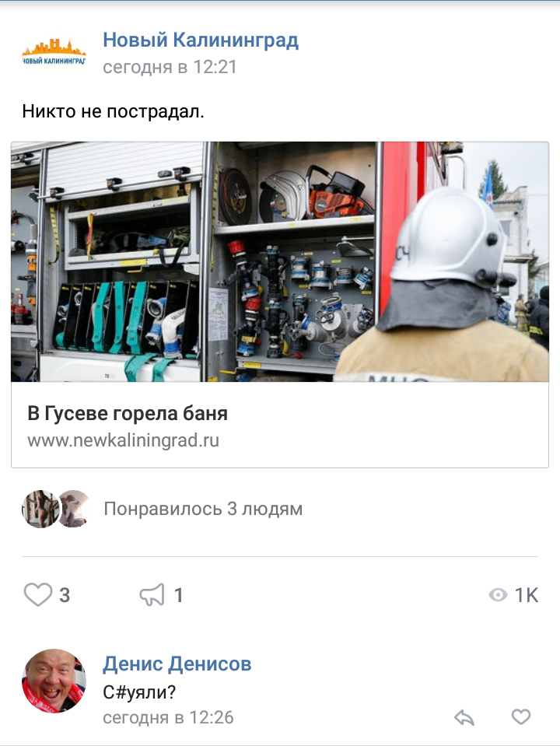The height and width of the screenshot is (746, 560).
Task: Click the eye views counter icon
Action: [x=498, y=595]
